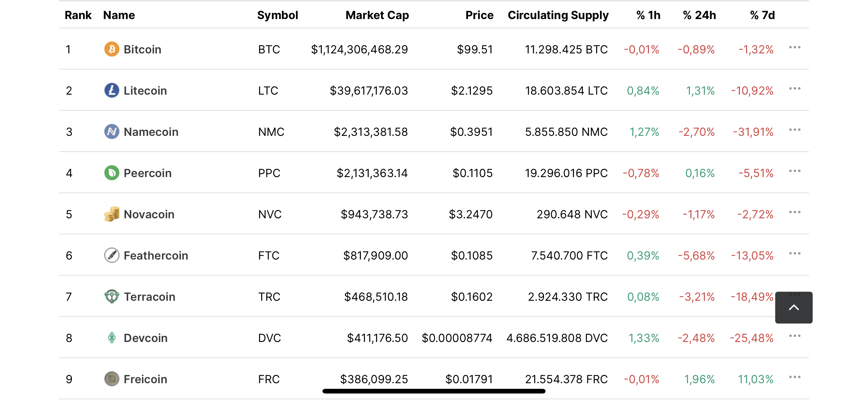
Task: Open the three-dot menu in Namecoin row
Action: coord(795,130)
